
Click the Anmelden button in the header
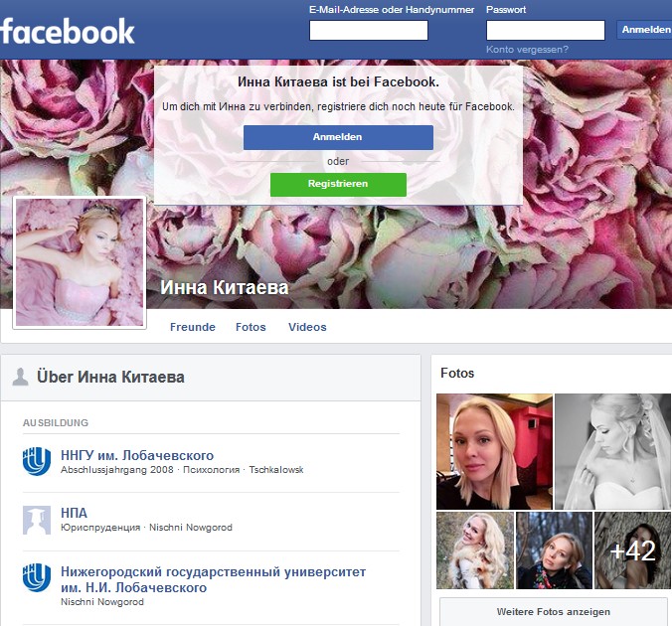pyautogui.click(x=645, y=30)
